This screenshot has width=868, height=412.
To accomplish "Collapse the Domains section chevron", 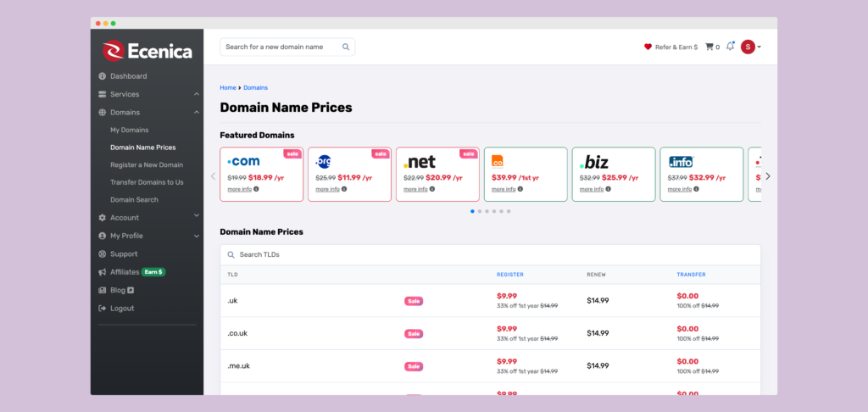I will click(x=197, y=113).
